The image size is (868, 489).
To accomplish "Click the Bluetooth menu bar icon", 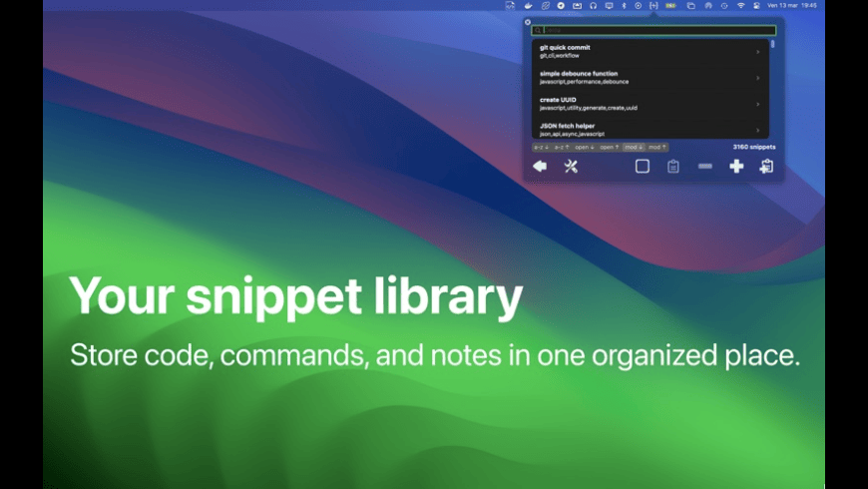I will pyautogui.click(x=624, y=6).
